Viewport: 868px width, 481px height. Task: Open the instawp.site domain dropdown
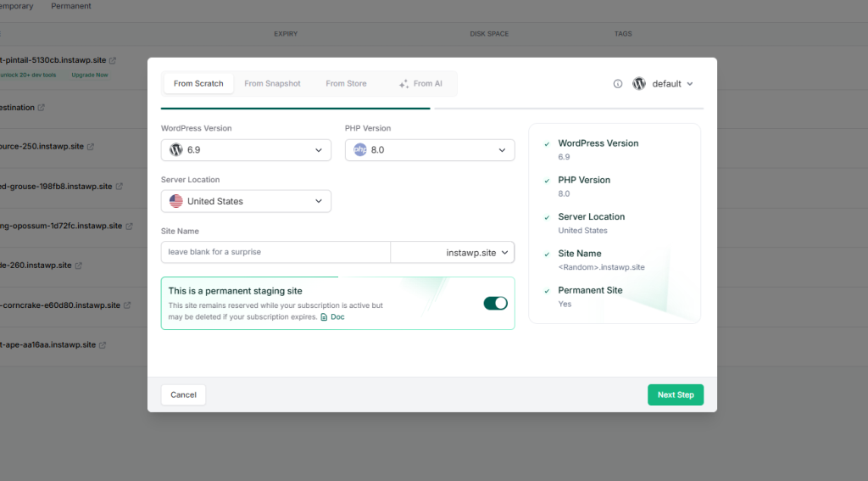coord(453,252)
